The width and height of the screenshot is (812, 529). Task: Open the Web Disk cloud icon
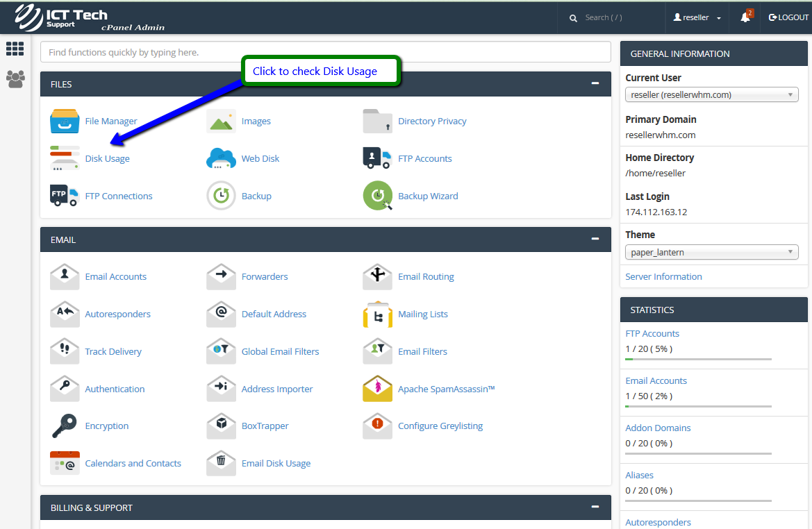click(221, 158)
